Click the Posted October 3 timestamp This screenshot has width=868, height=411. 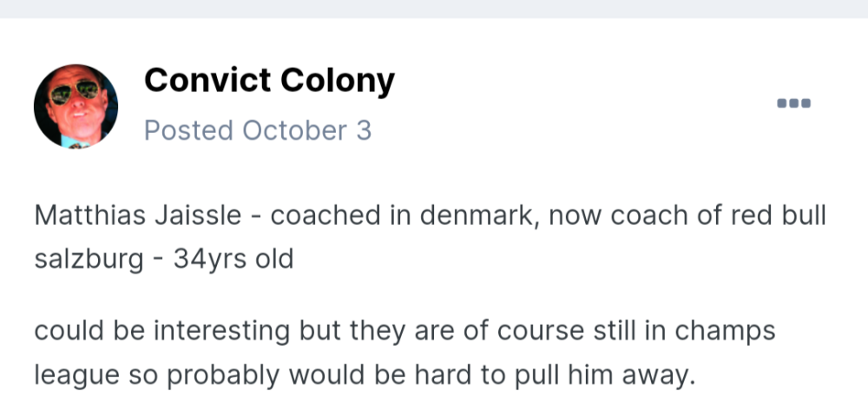click(x=258, y=130)
